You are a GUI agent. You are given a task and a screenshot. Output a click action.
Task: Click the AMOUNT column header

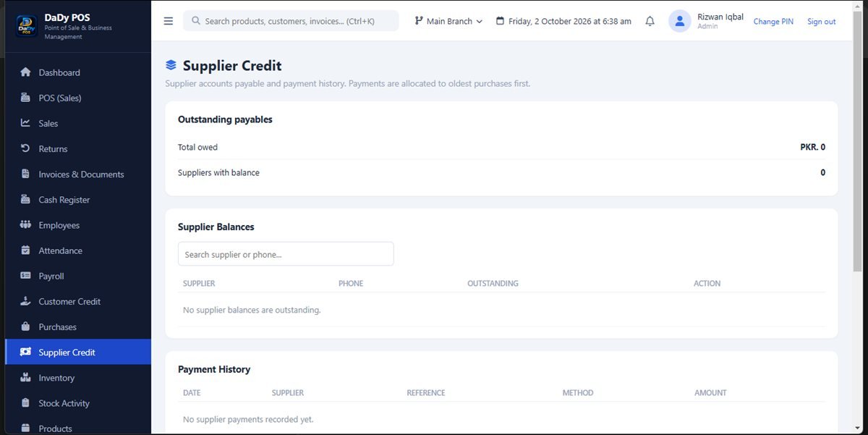(710, 393)
